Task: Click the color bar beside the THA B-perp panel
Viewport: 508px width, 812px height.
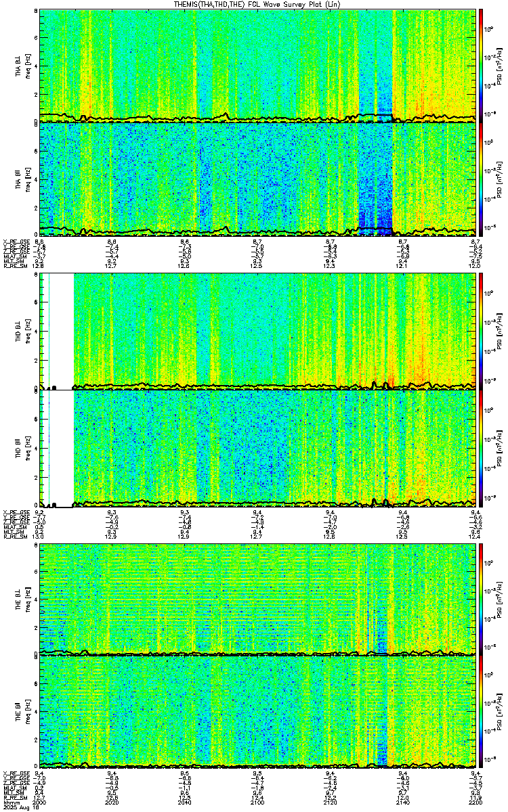Action: point(480,65)
